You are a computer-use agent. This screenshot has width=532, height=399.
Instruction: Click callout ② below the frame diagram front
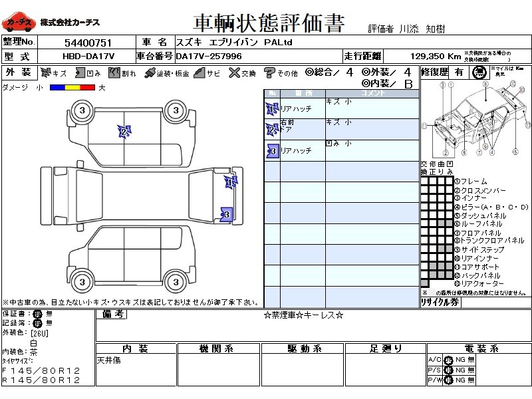[x=446, y=153]
